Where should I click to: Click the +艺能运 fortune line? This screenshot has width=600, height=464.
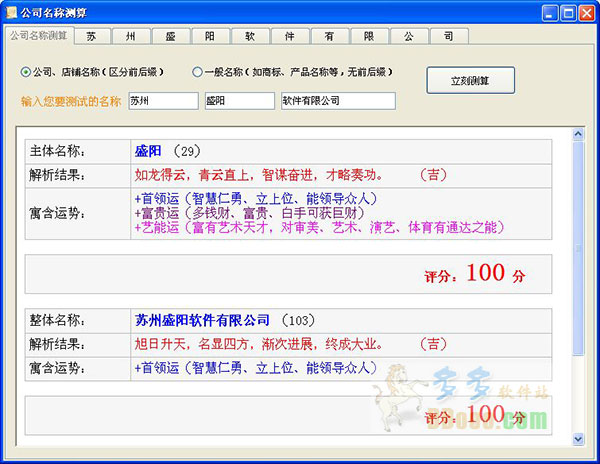[320, 227]
